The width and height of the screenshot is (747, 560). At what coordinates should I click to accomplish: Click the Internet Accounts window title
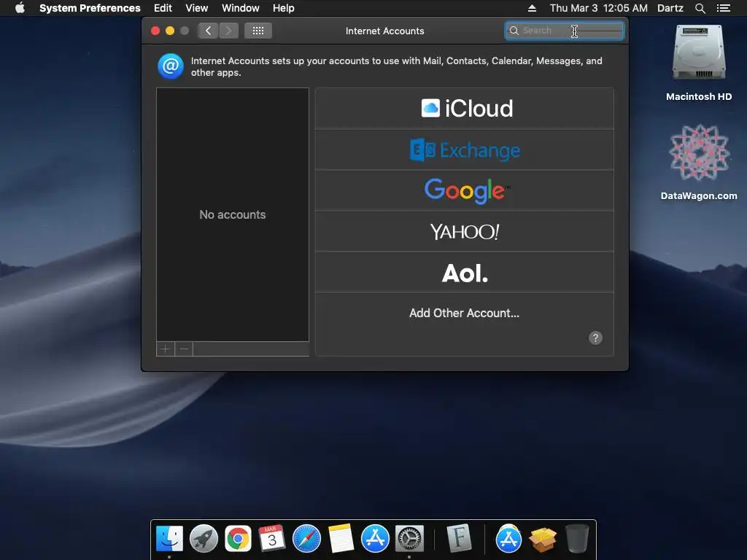click(385, 31)
